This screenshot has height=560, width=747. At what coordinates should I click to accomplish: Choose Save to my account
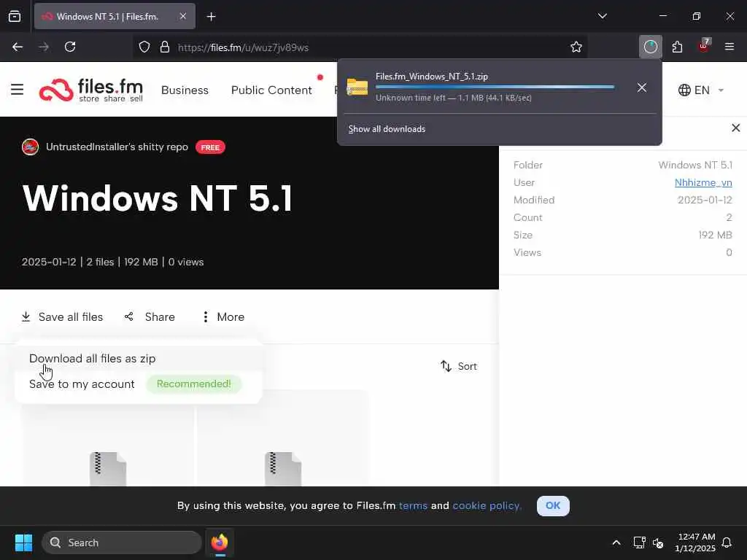click(x=82, y=384)
